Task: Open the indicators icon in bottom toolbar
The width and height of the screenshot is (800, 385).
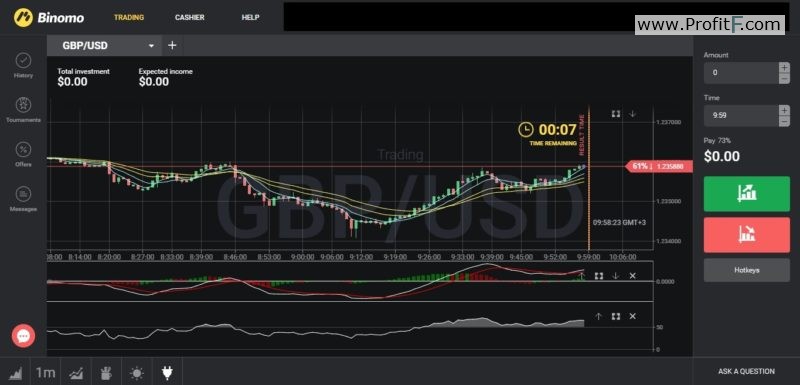Action: [x=77, y=372]
